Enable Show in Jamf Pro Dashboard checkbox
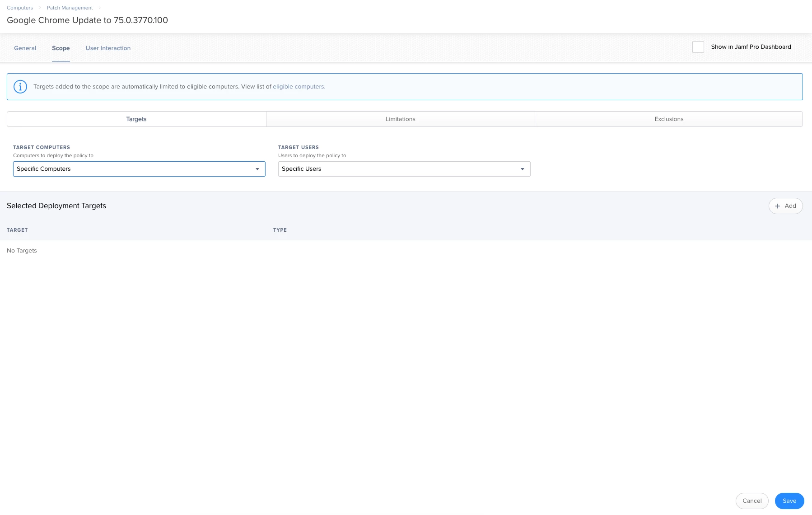 coord(698,47)
